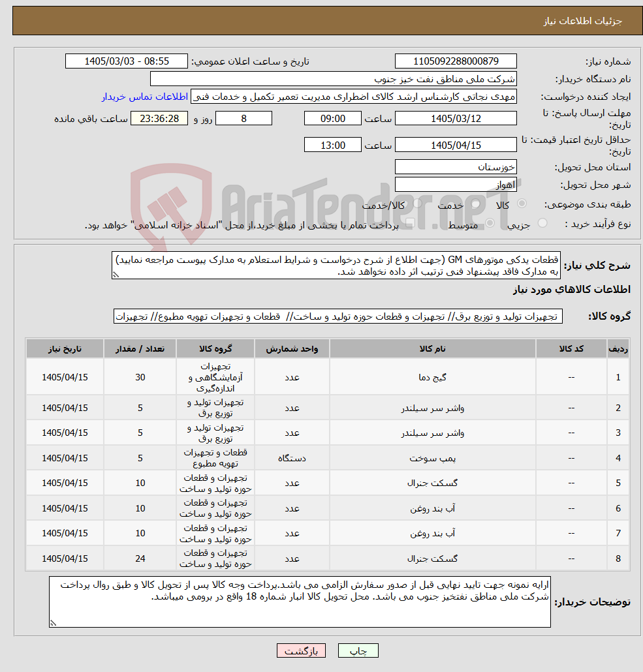Select the کالا/خدمت radio button
The height and width of the screenshot is (672, 643).
pyautogui.click(x=417, y=204)
